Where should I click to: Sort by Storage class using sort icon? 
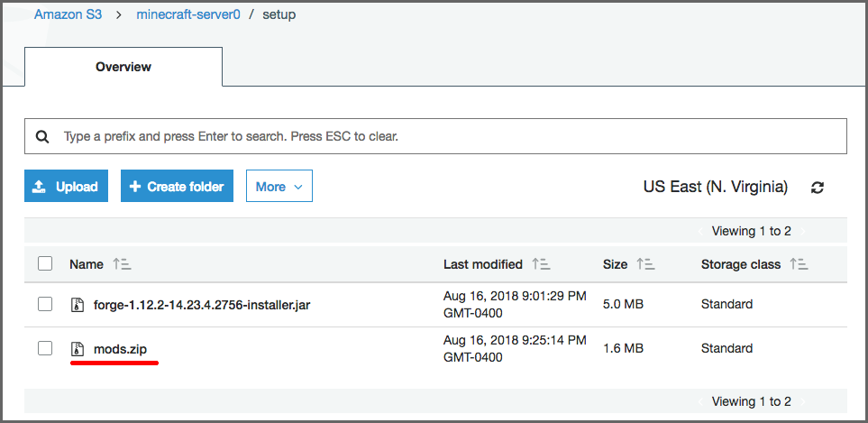click(799, 264)
